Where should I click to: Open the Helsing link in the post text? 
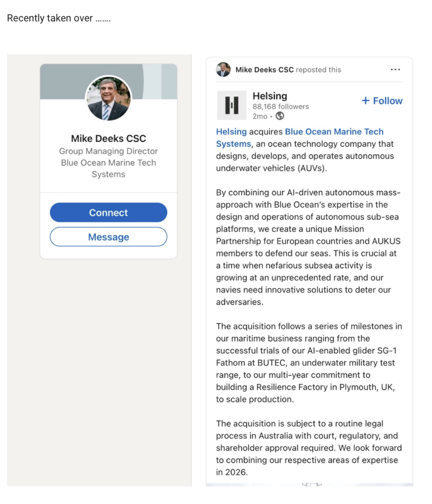[231, 132]
